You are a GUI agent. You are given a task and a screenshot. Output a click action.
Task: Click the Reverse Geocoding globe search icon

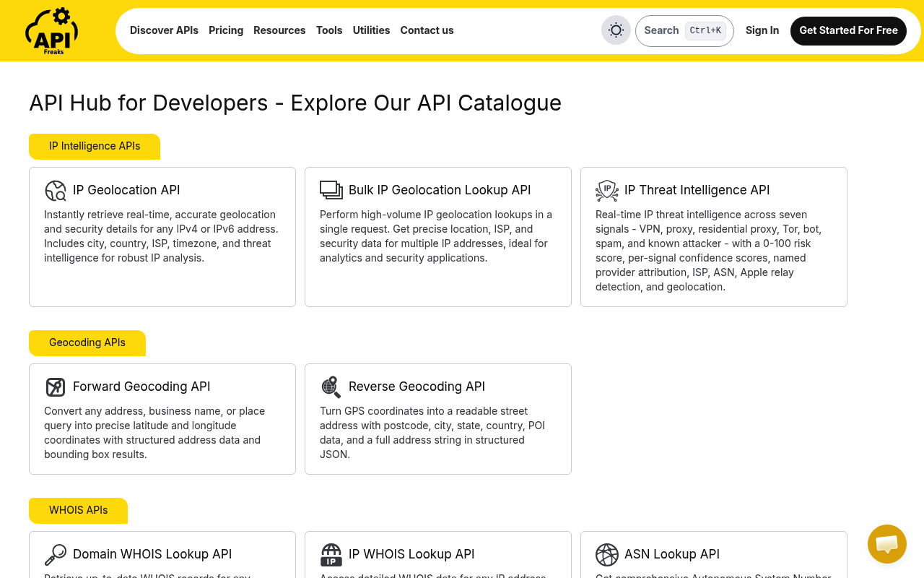(x=331, y=387)
